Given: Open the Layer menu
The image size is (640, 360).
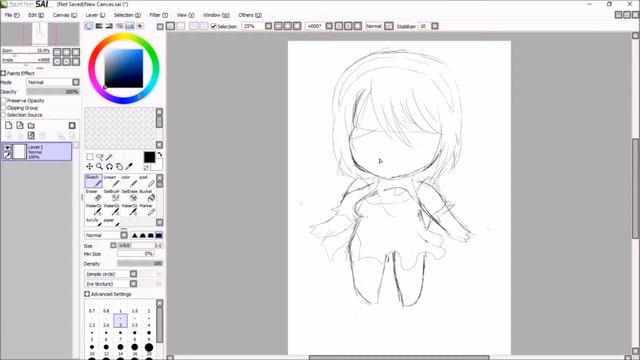Looking at the screenshot, I should pyautogui.click(x=95, y=15).
